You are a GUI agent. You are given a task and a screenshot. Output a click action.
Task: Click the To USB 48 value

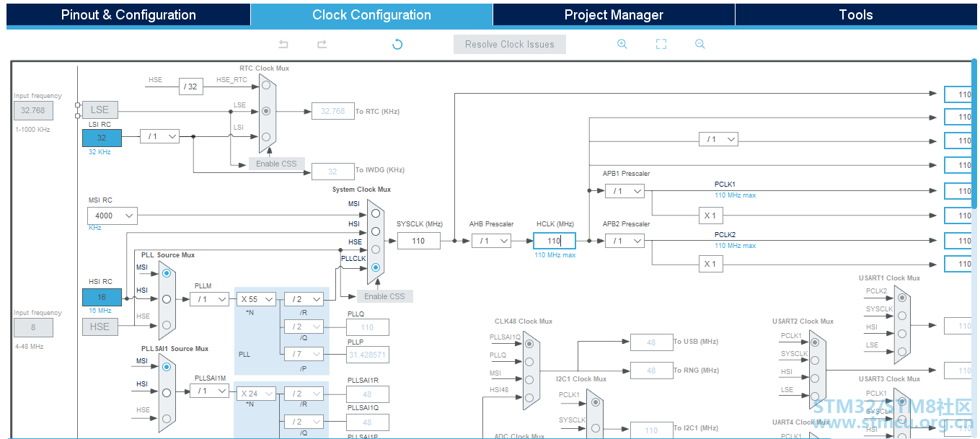(x=651, y=342)
